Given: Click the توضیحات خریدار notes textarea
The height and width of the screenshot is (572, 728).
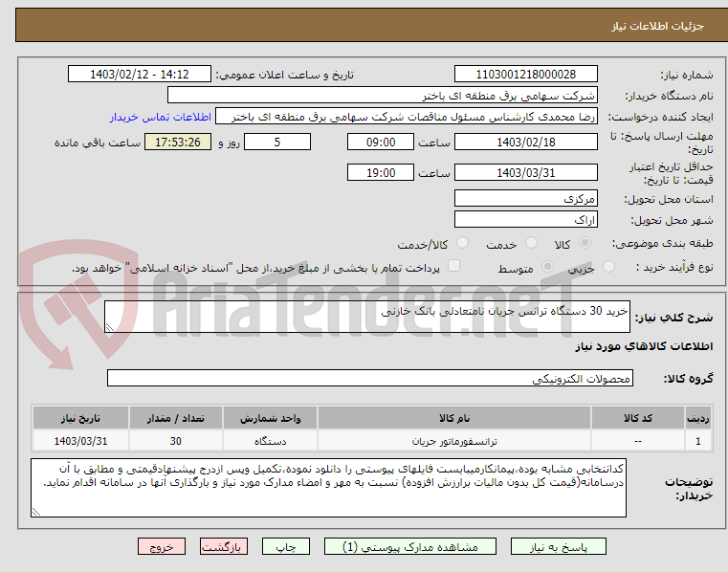Looking at the screenshot, I should click(328, 488).
